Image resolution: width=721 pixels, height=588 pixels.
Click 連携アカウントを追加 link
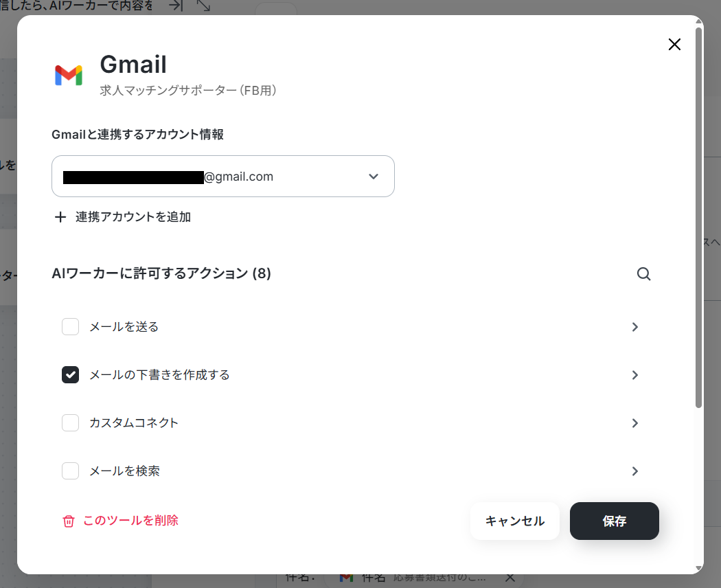tap(133, 216)
